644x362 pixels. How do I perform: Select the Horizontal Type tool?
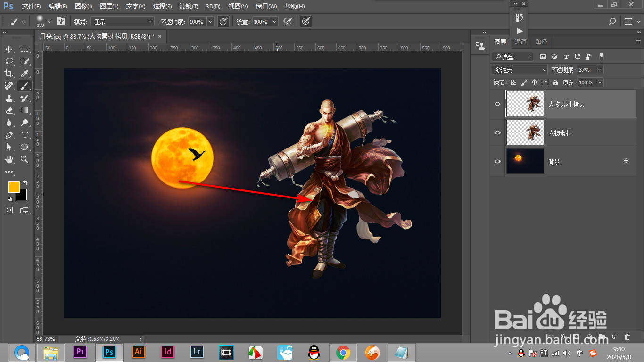25,135
